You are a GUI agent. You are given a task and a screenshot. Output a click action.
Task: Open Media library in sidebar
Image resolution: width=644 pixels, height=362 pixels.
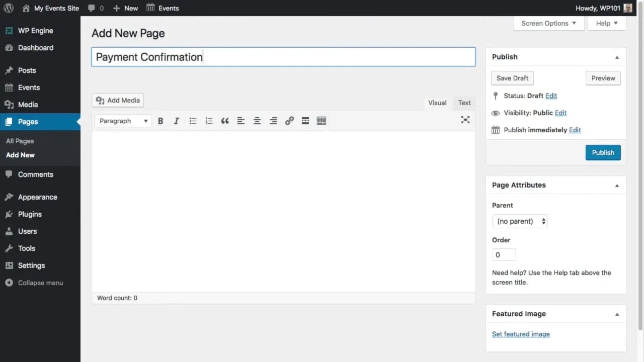(x=40, y=105)
